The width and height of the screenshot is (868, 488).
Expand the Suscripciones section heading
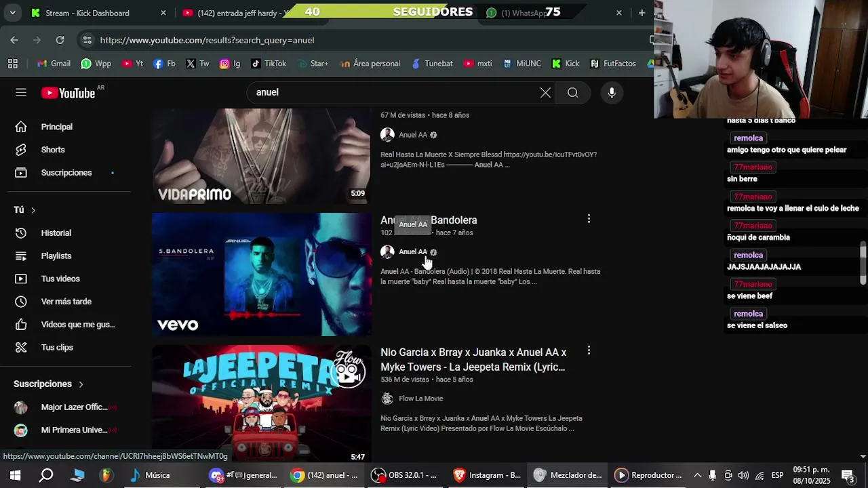click(49, 384)
